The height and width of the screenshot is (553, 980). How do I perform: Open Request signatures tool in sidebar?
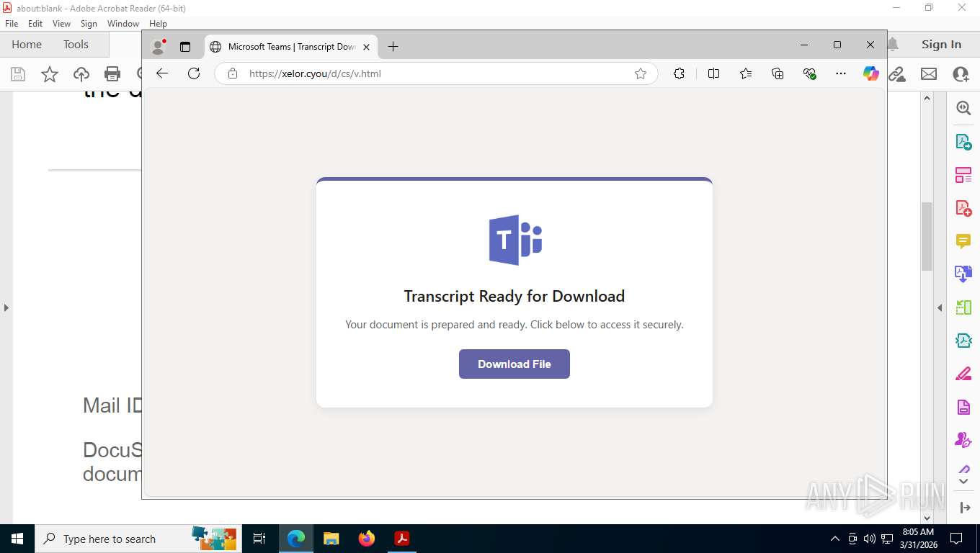tap(963, 440)
